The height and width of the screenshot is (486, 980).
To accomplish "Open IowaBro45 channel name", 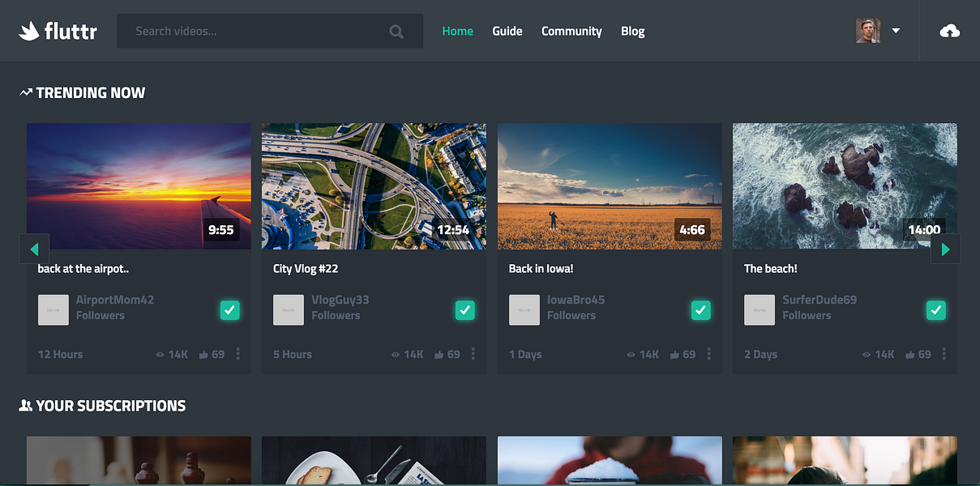I will [576, 300].
